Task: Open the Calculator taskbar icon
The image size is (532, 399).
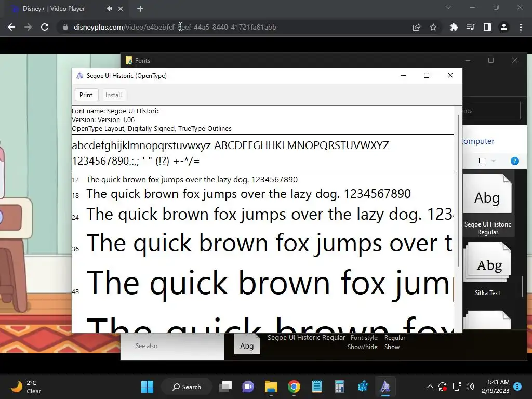Action: click(340, 387)
